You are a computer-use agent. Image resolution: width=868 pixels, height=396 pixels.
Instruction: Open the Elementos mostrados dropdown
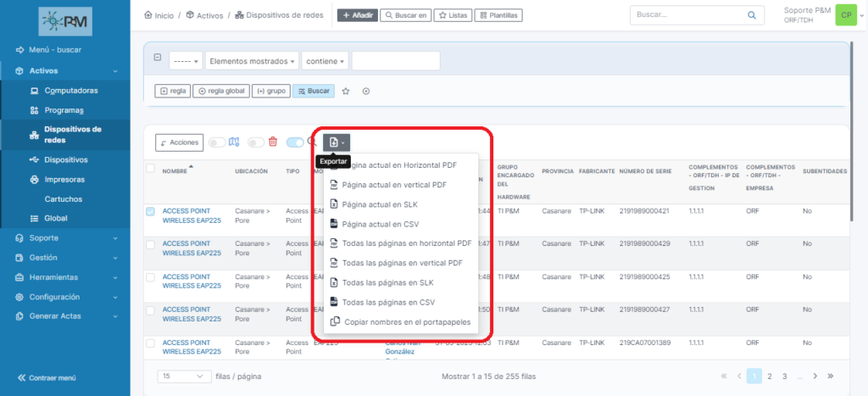coord(252,61)
